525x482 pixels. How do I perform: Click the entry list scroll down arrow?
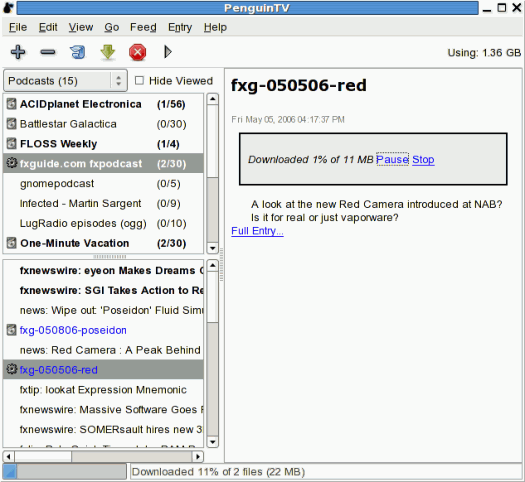(x=213, y=442)
